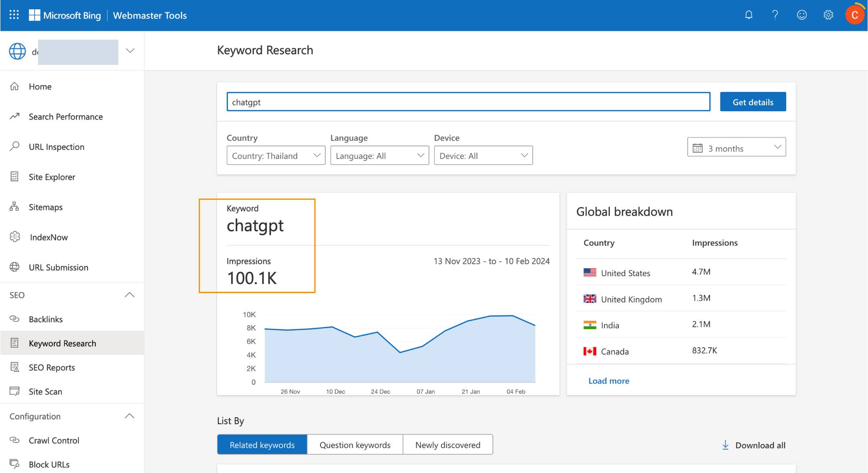Click the Crawl Control icon
The width and height of the screenshot is (868, 473).
pos(14,440)
